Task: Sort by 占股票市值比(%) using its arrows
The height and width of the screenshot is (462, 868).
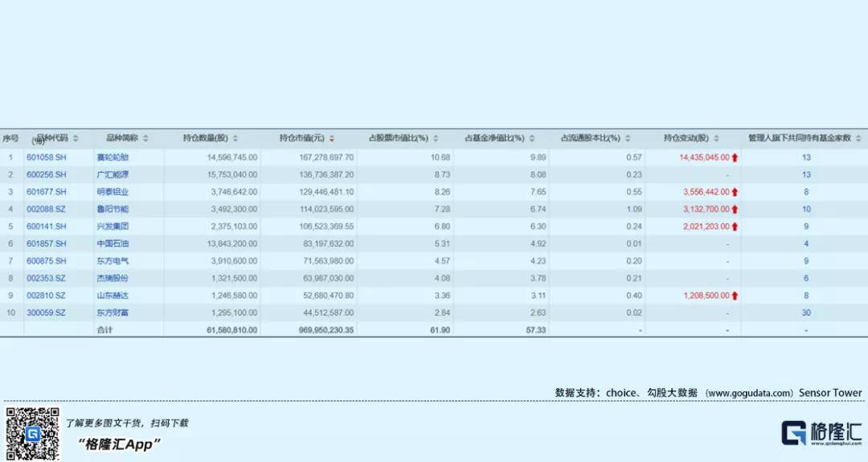Action: (436, 138)
